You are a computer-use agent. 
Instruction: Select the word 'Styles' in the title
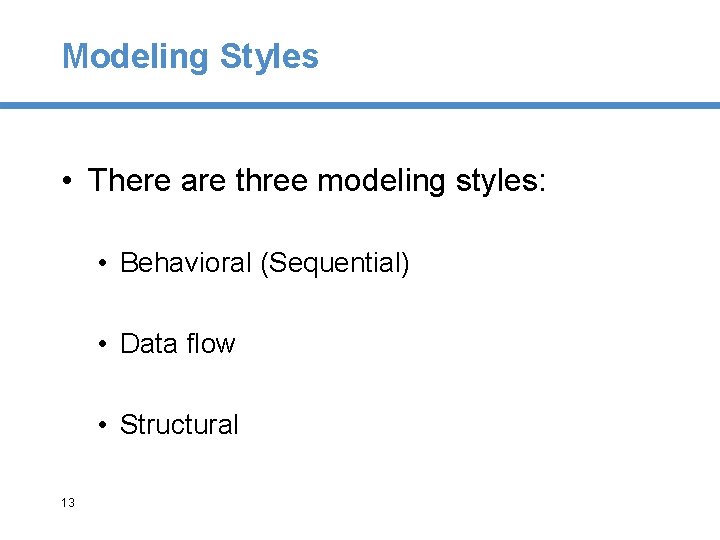[269, 57]
